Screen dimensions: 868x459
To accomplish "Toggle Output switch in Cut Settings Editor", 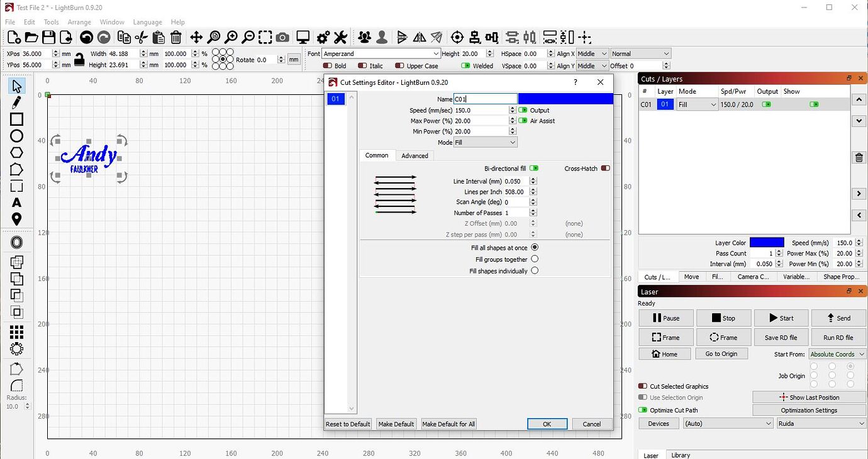I will (x=523, y=110).
